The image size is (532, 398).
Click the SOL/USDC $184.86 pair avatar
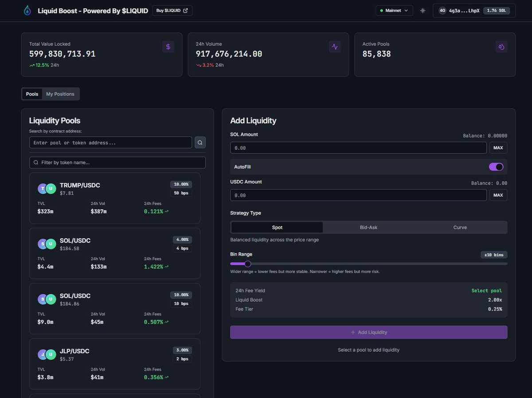coord(47,299)
